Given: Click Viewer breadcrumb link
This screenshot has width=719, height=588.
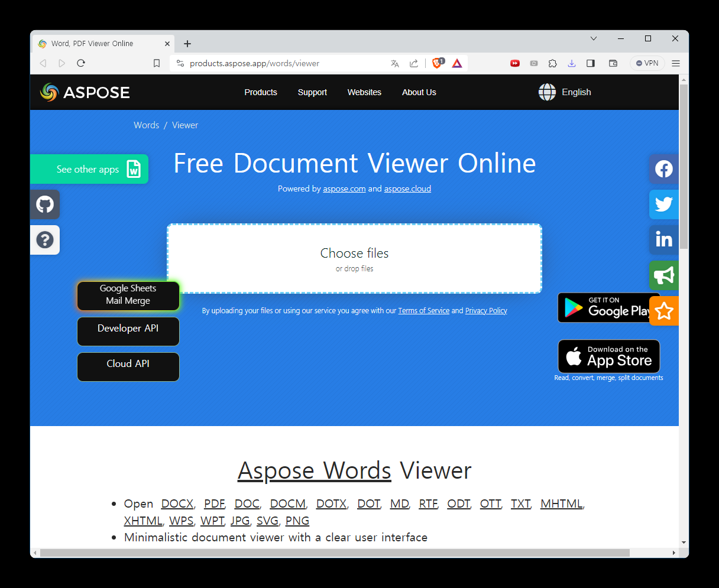Looking at the screenshot, I should tap(185, 125).
